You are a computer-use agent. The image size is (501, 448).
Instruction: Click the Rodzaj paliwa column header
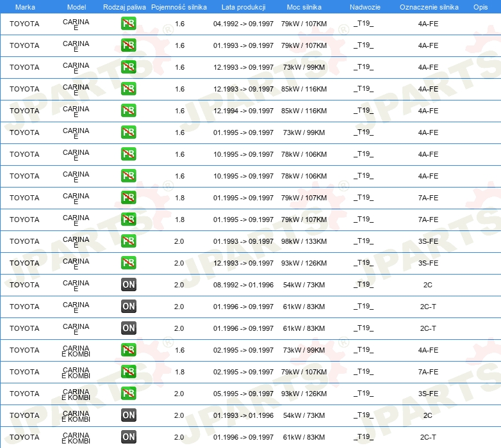click(x=125, y=7)
